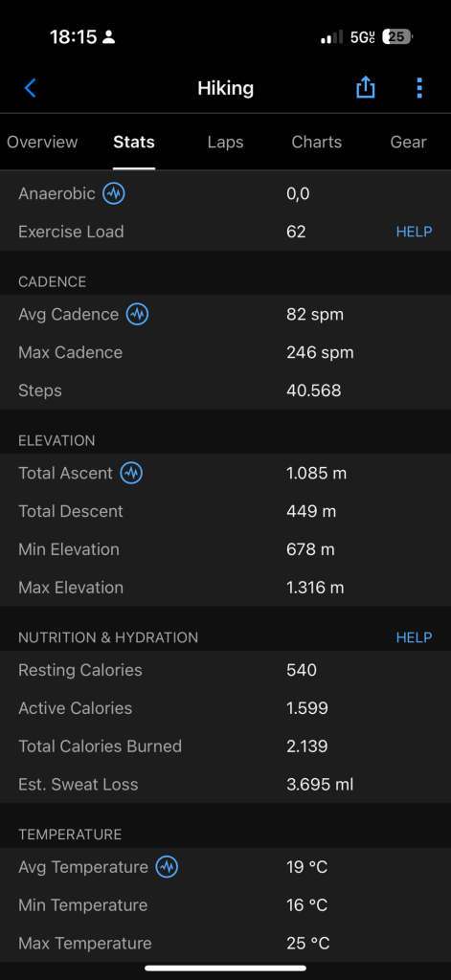
Task: Tap the cellular signal bars icon
Action: click(x=331, y=37)
